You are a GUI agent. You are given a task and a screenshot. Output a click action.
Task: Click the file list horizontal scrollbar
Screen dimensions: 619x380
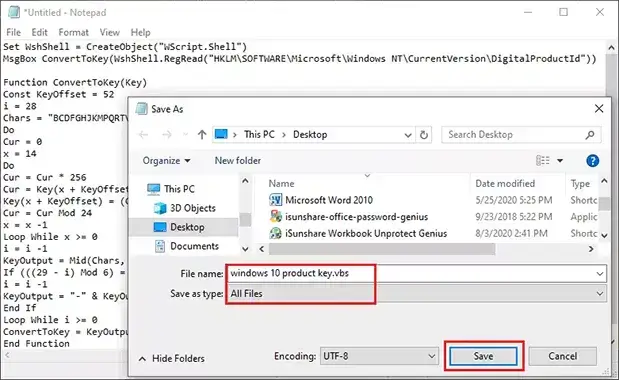coord(382,249)
